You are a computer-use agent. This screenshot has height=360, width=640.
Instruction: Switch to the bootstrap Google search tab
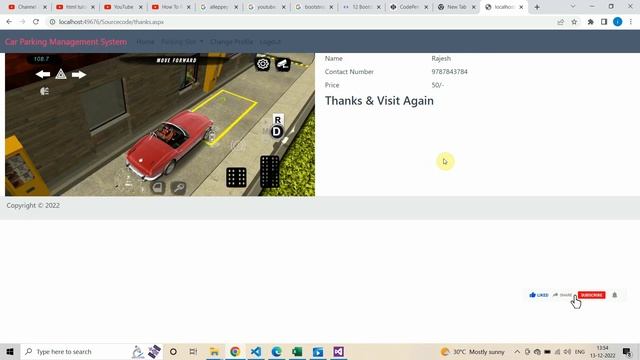click(x=314, y=7)
